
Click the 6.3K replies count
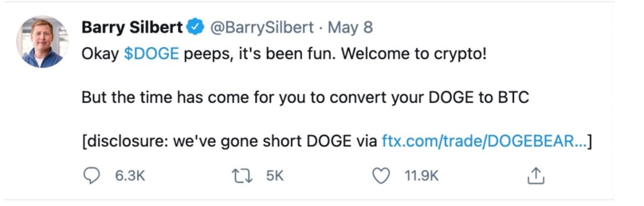[x=130, y=175]
